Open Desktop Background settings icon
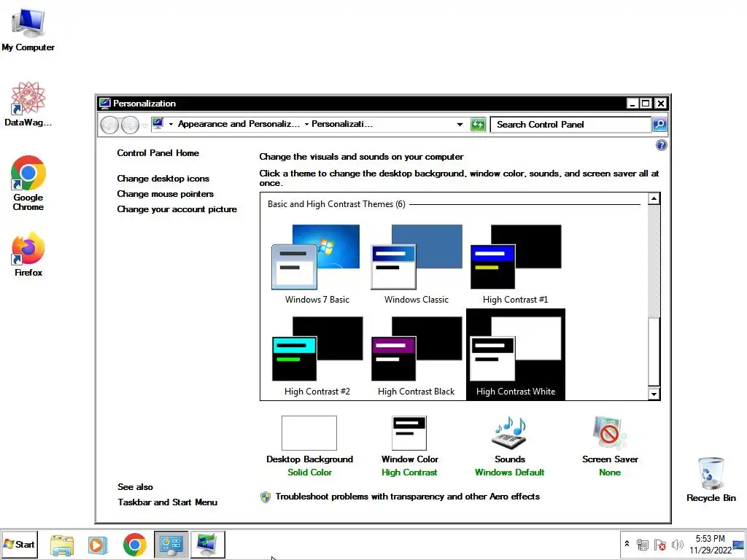Screen dimensions: 747x560 (309, 433)
